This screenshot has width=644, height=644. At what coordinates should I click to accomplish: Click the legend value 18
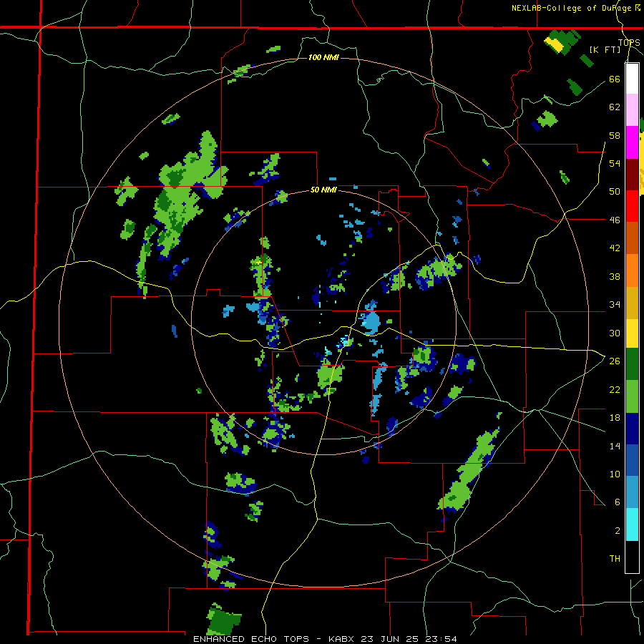[615, 418]
